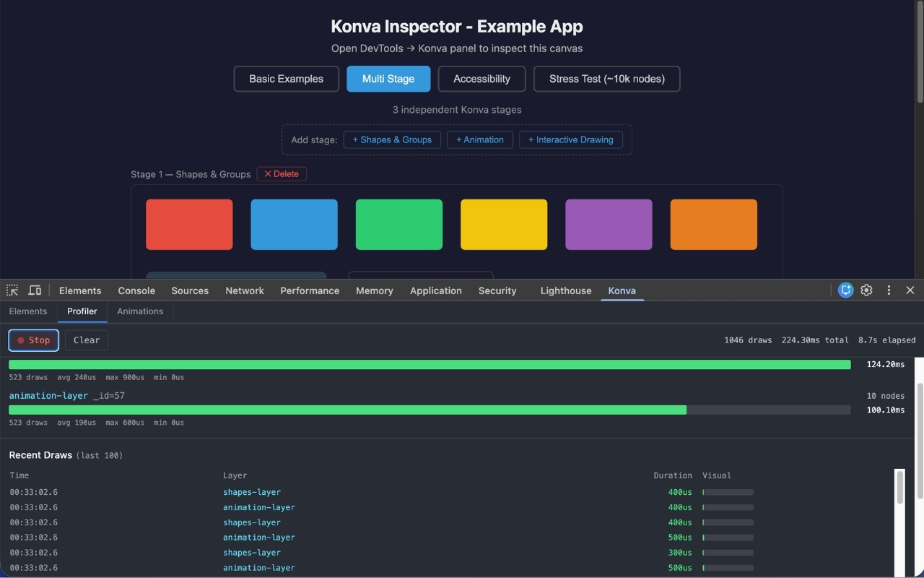
Task: Click the 224.30ms total readout
Action: click(x=815, y=340)
